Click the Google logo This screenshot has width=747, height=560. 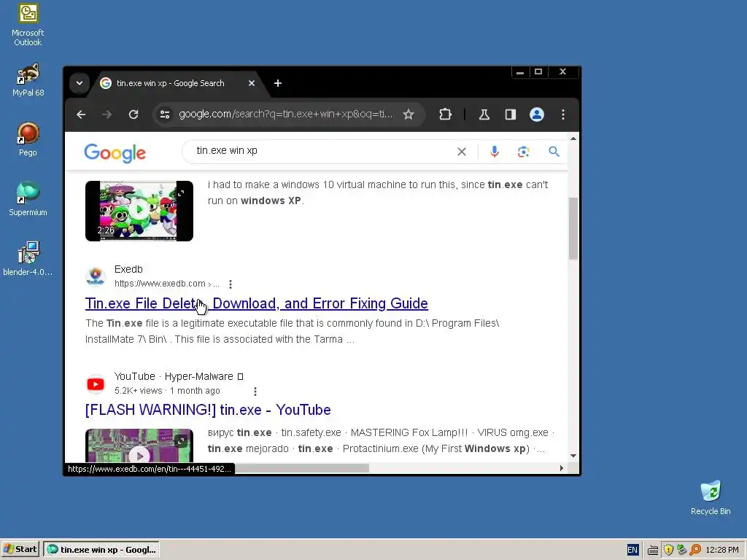115,153
